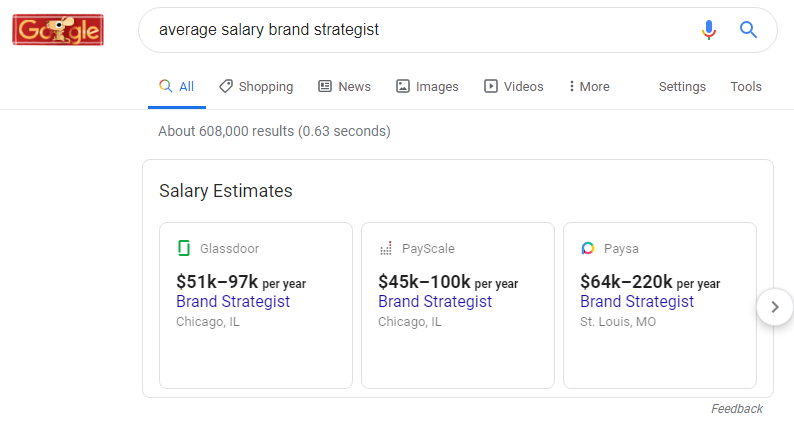Click the Glassdoor logo icon

click(184, 248)
